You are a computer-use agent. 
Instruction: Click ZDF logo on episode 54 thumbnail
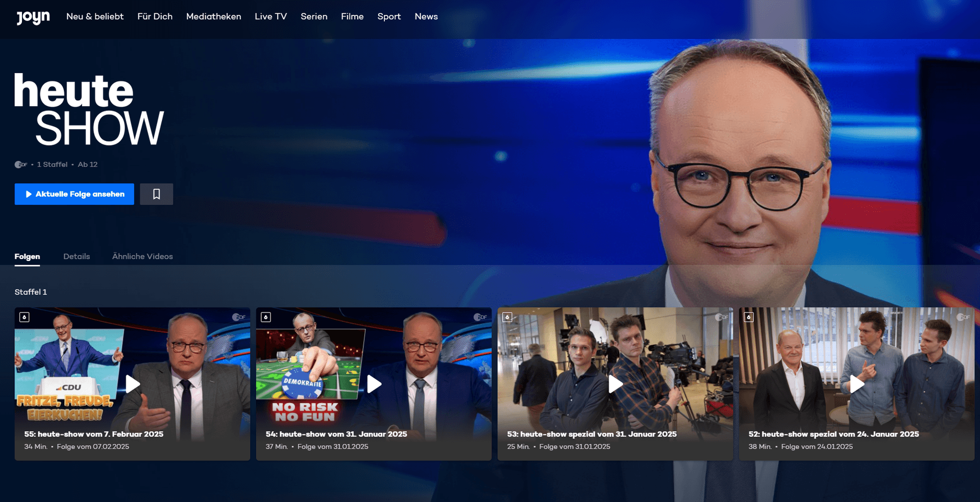[x=480, y=317]
